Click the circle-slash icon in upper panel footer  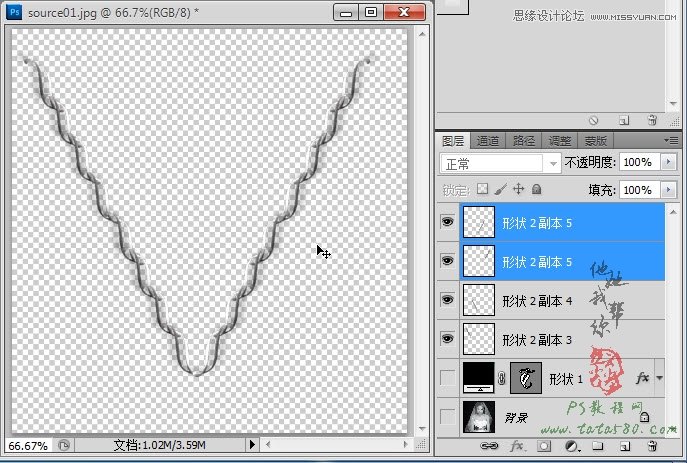click(x=593, y=120)
